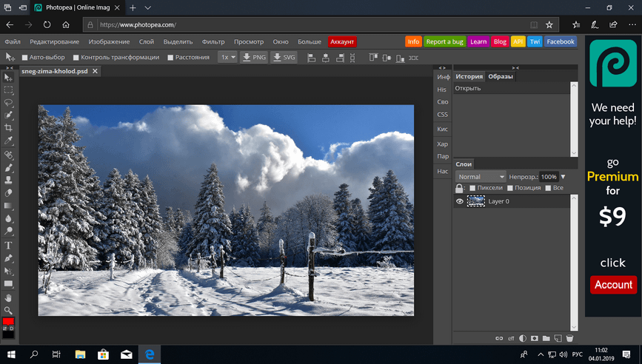The image size is (642, 364).
Task: Collapse the side panel with '<>' arrows
Action: 442,67
